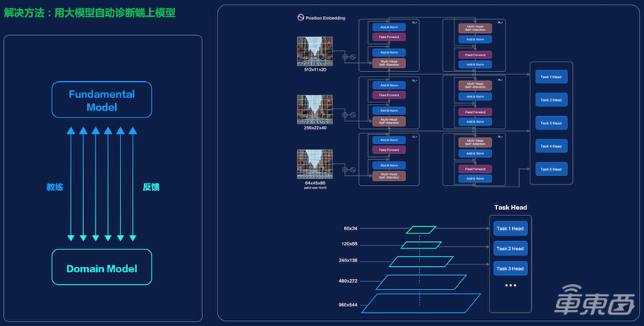Click the 反馈 label right of the arrows
The height and width of the screenshot is (326, 644).
tap(152, 187)
